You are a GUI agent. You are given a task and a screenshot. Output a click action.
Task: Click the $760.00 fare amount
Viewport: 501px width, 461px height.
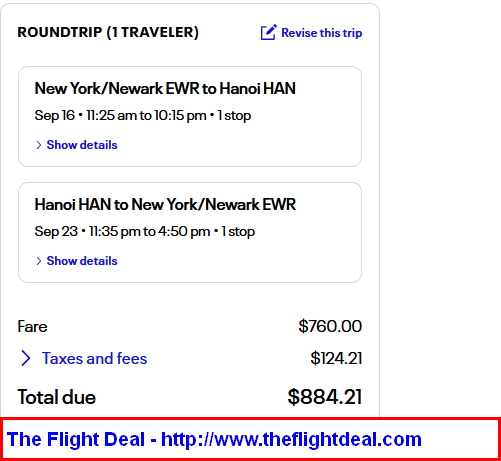(x=330, y=326)
